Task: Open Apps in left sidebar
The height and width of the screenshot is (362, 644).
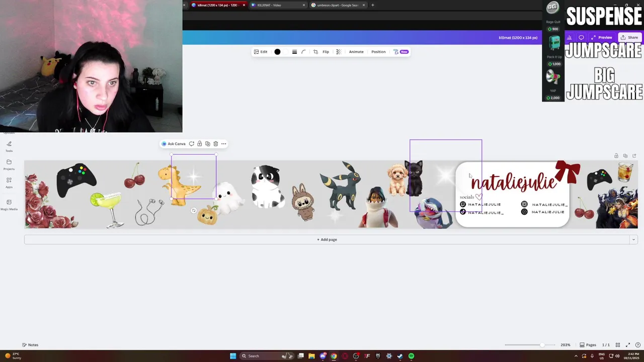Action: click(9, 183)
